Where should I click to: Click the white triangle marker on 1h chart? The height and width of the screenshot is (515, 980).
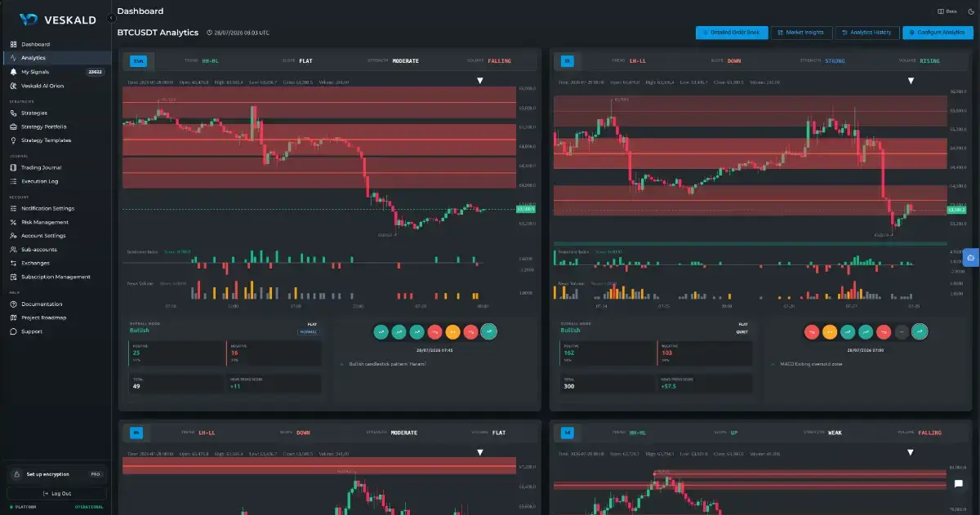point(911,81)
